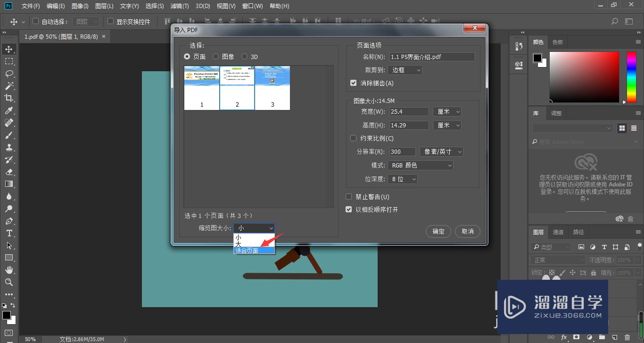This screenshot has width=644, height=343.
Task: Select the Rectangular Marquee tool
Action: click(9, 61)
